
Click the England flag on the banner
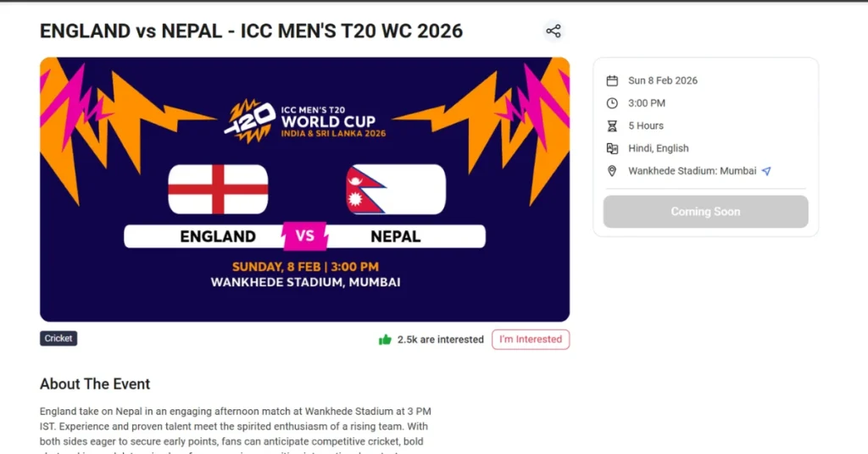[x=218, y=189]
